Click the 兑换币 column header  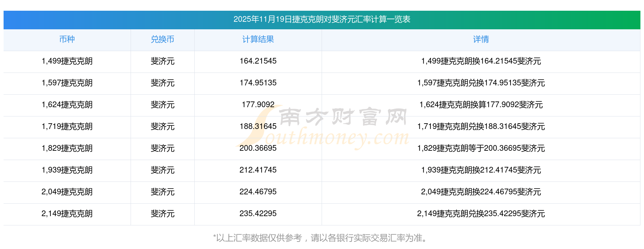click(x=162, y=39)
